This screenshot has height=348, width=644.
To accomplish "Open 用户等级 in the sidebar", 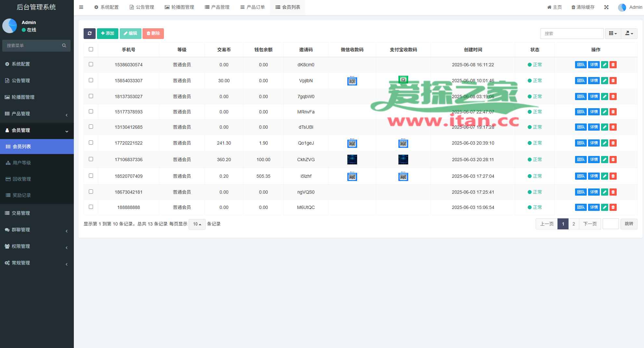I will [22, 163].
